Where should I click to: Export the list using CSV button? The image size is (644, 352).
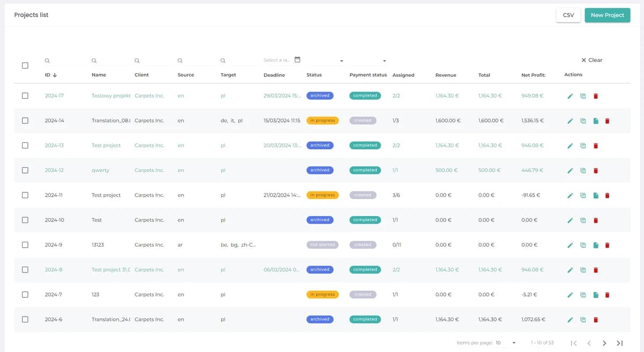568,15
